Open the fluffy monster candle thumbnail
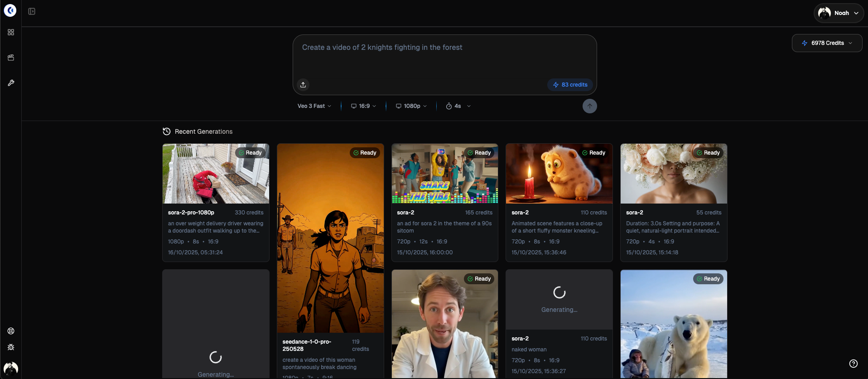 point(559,174)
